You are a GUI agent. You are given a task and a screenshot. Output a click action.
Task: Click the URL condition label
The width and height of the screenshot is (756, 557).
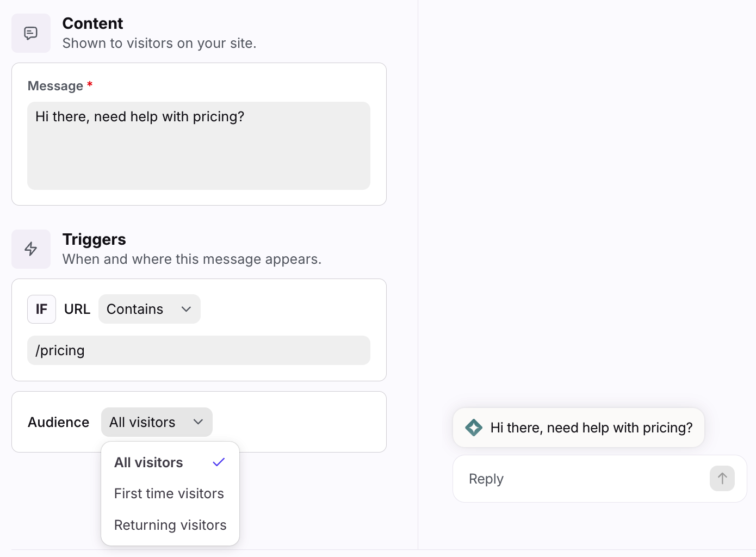(77, 309)
